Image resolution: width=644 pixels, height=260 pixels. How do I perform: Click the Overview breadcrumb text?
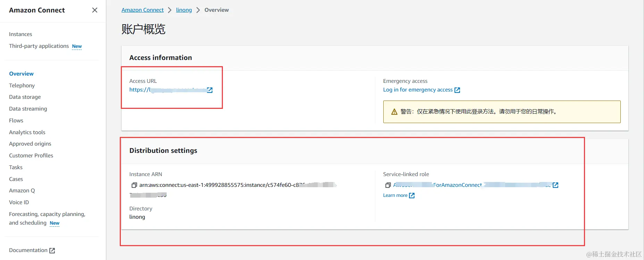217,10
